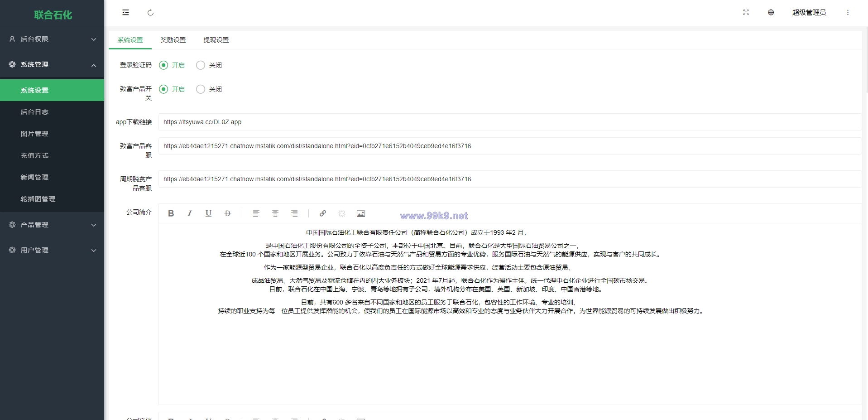Open the globe language icon
The height and width of the screenshot is (420, 868).
[771, 13]
